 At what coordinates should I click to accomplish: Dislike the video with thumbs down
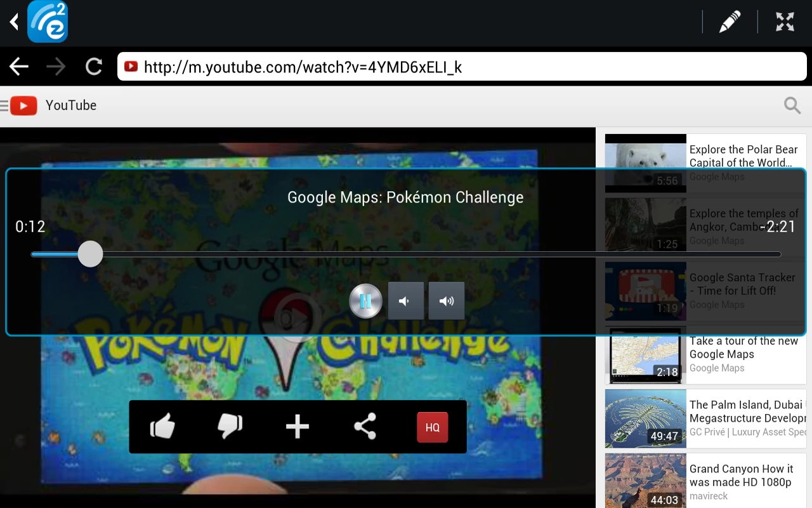pyautogui.click(x=230, y=427)
